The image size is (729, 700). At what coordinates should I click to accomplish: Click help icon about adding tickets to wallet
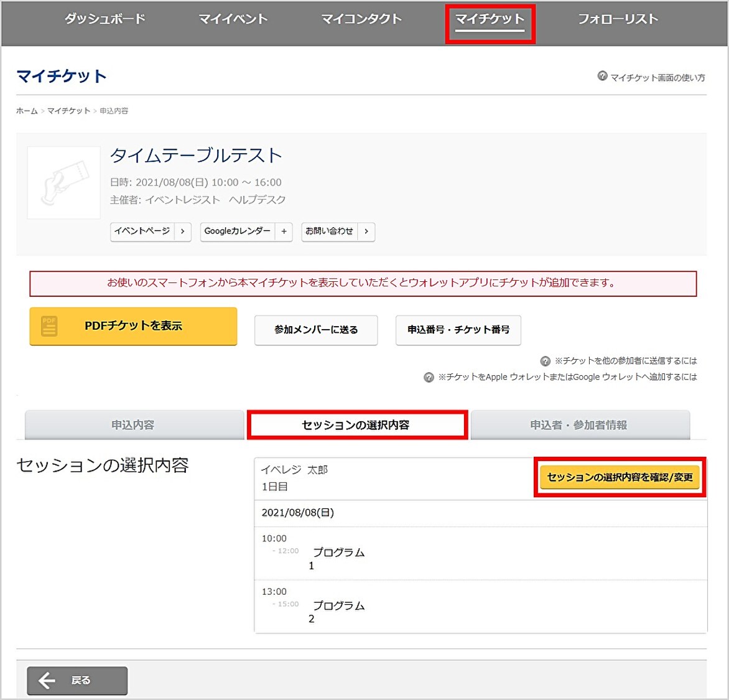pyautogui.click(x=429, y=376)
